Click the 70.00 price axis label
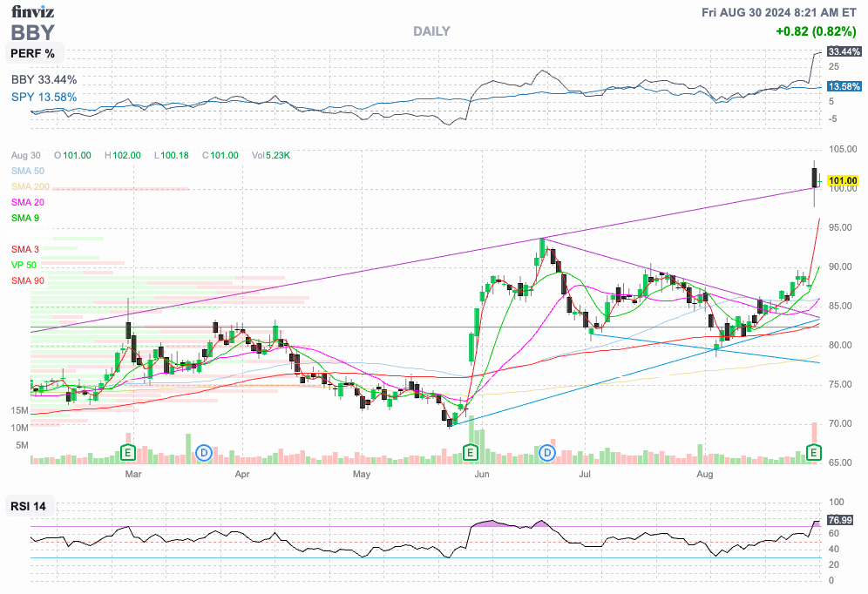This screenshot has width=868, height=594. 840,423
